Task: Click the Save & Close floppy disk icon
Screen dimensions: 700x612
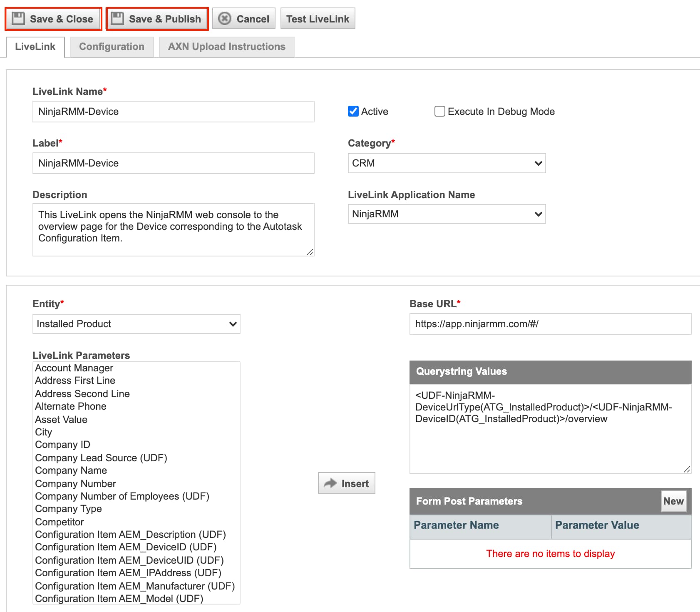Action: [18, 19]
